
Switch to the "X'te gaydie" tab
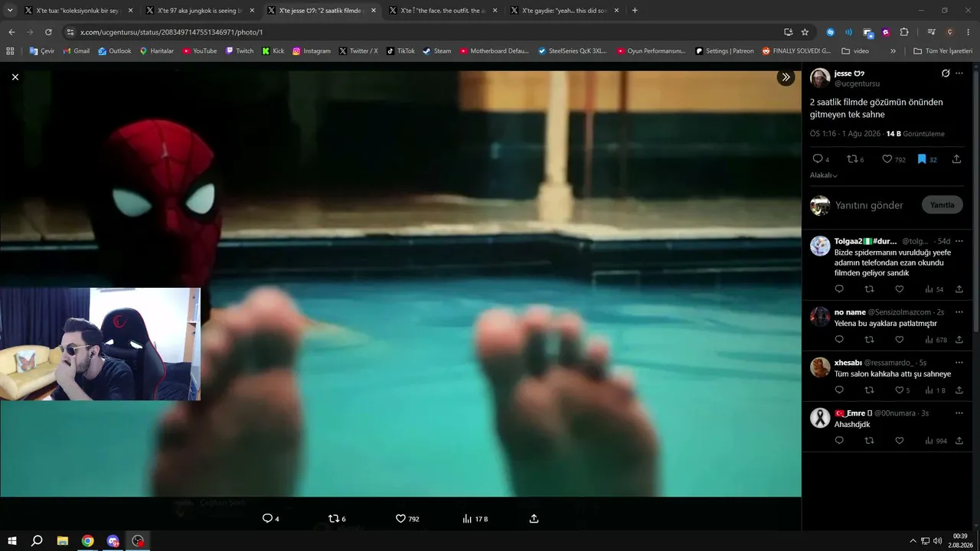pyautogui.click(x=565, y=11)
